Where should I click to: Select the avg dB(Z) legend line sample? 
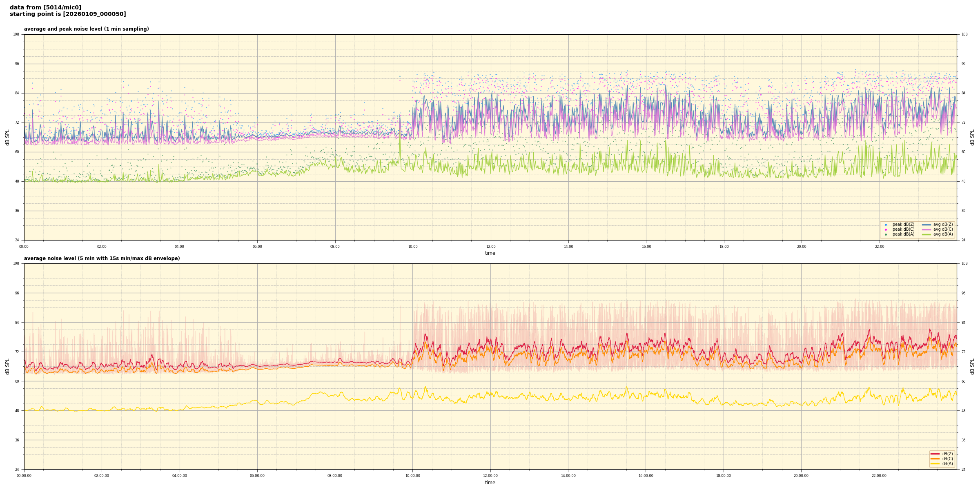point(927,225)
